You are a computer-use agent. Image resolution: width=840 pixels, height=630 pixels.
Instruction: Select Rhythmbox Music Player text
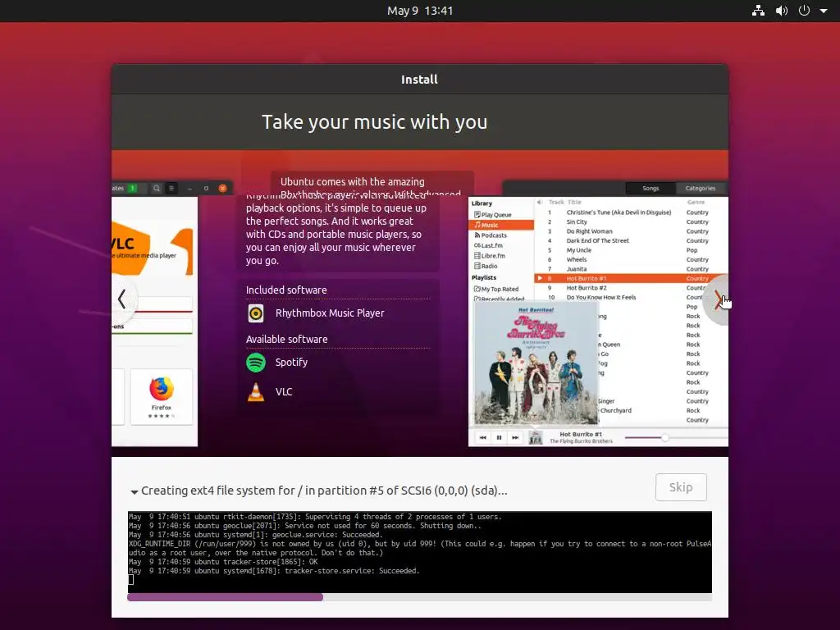330,313
